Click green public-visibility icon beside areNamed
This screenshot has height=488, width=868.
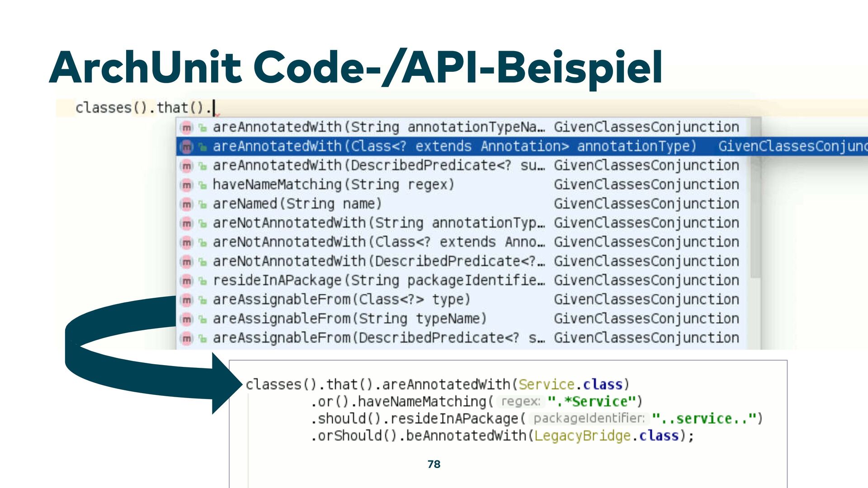(203, 205)
